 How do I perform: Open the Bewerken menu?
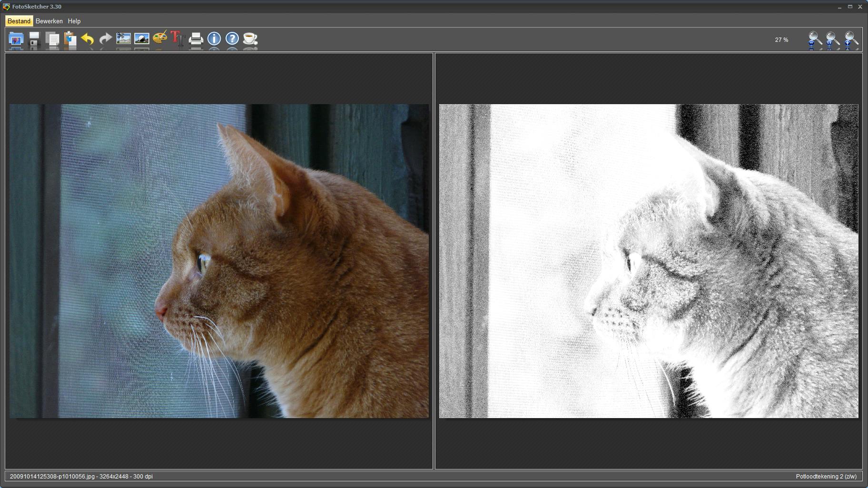(x=49, y=21)
